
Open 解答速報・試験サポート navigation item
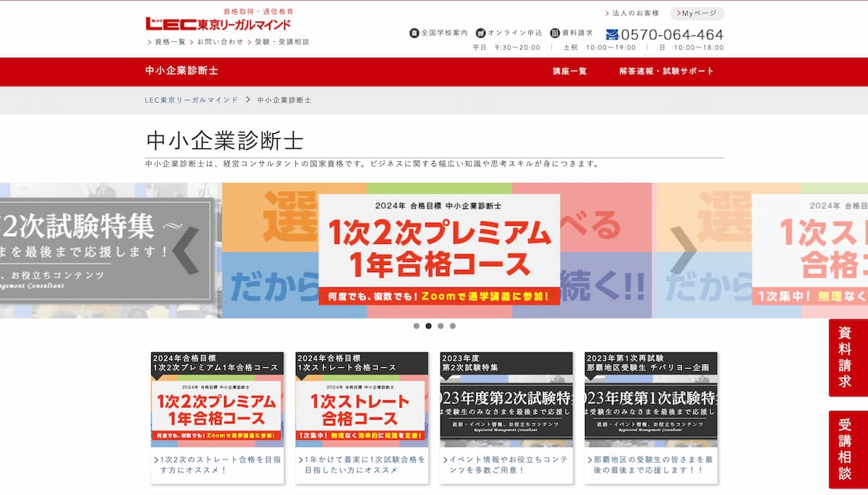666,71
